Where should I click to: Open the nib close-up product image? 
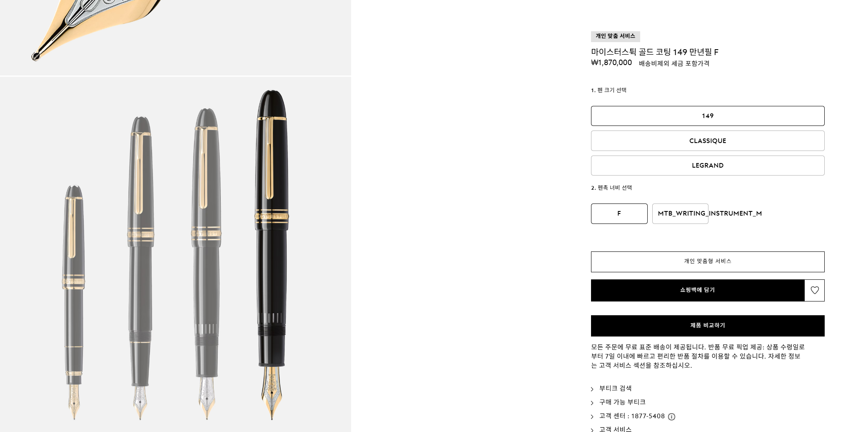[175, 38]
